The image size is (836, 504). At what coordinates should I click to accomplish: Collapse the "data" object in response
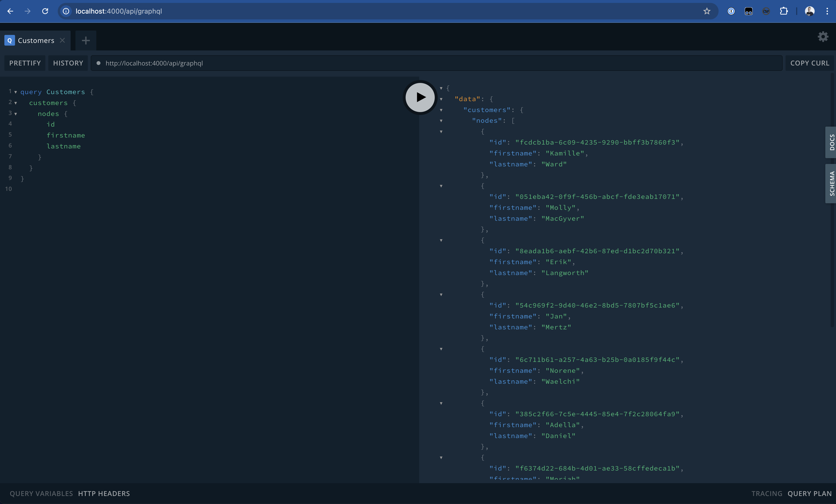click(441, 99)
